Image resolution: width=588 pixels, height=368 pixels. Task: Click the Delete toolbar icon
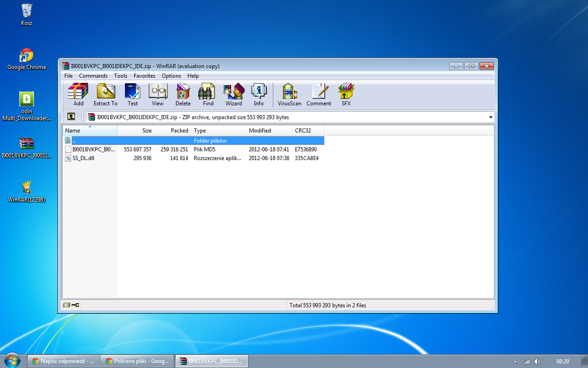(x=183, y=95)
